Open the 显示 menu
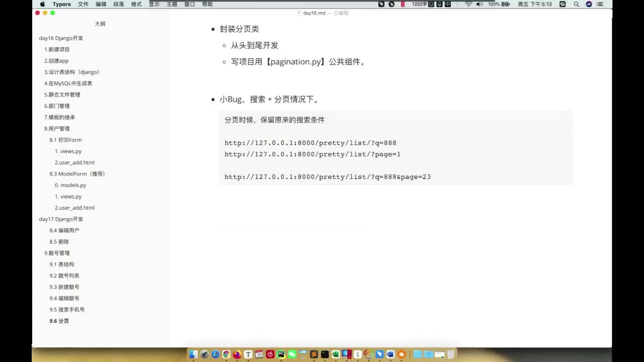 154,4
